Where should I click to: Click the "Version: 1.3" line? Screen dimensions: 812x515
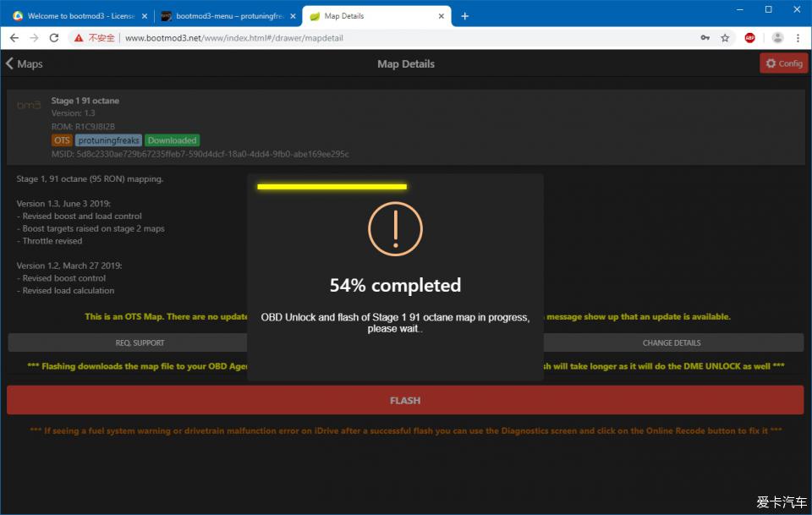coord(73,112)
